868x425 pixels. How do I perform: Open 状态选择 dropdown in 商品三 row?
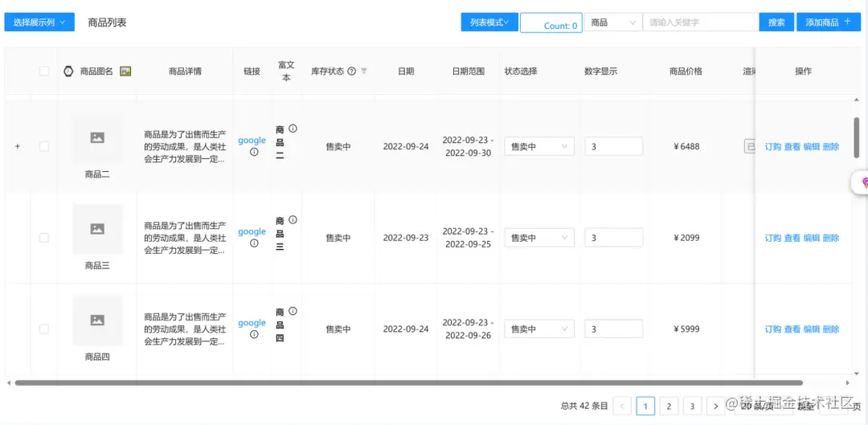click(x=539, y=238)
